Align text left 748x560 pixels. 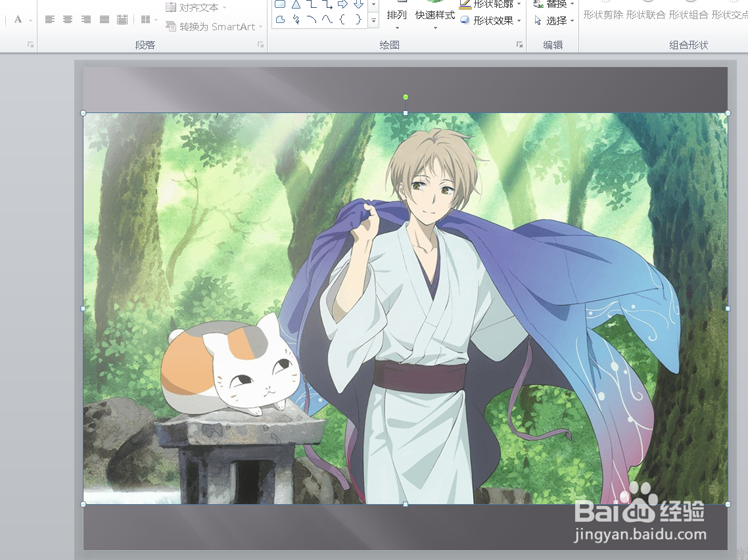pos(49,20)
